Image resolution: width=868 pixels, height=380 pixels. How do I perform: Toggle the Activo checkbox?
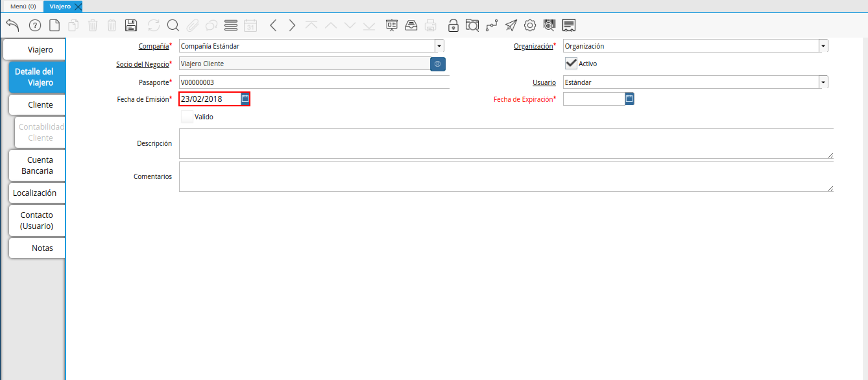[571, 64]
